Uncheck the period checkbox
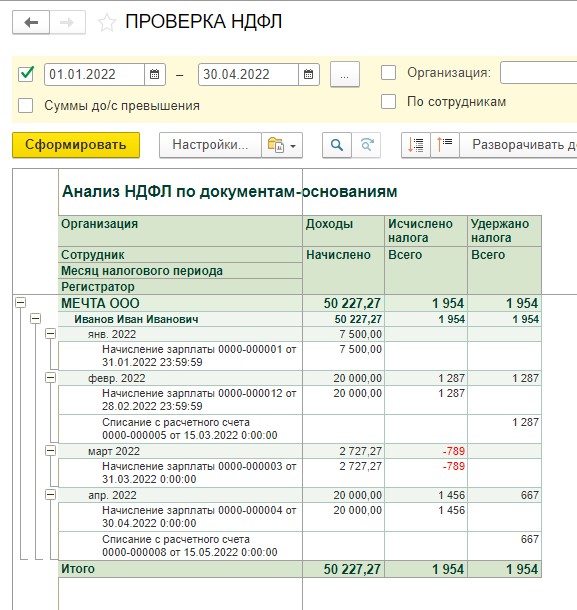The width and height of the screenshot is (577, 610). (26, 74)
